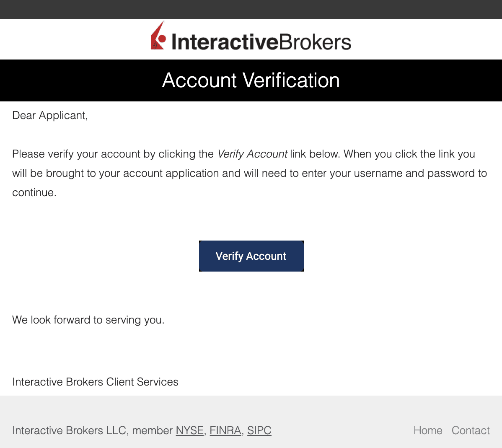Open the FINRA membership link
The width and height of the screenshot is (502, 448).
225,430
